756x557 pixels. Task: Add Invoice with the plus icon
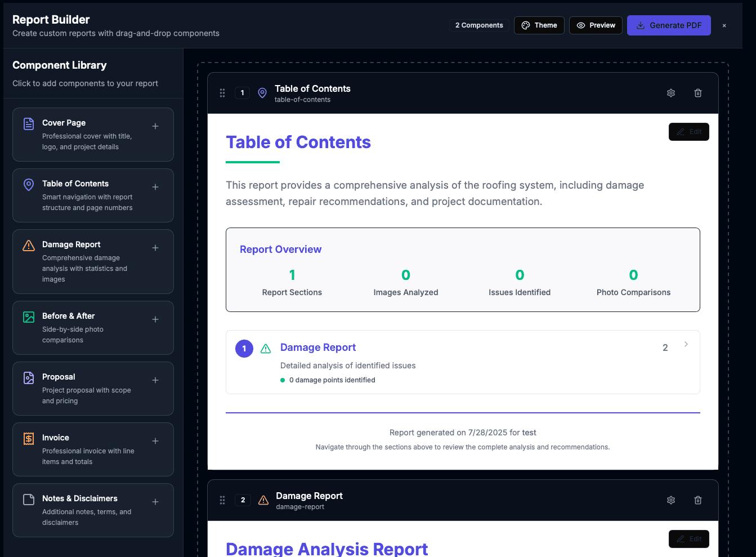(x=155, y=441)
